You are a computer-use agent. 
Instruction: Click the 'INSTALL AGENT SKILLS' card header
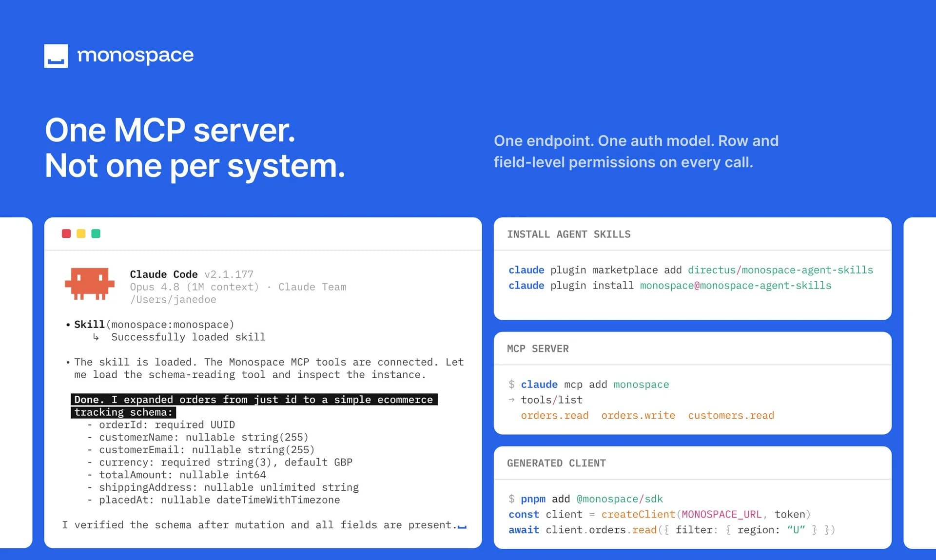tap(568, 234)
